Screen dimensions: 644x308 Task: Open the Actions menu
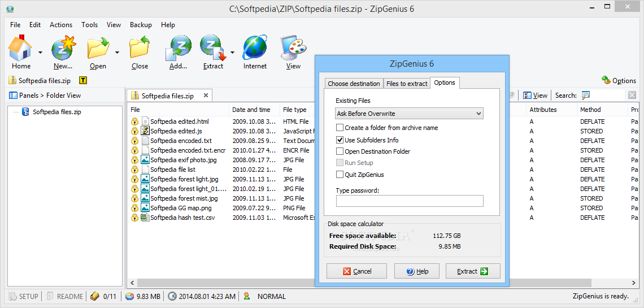point(61,25)
